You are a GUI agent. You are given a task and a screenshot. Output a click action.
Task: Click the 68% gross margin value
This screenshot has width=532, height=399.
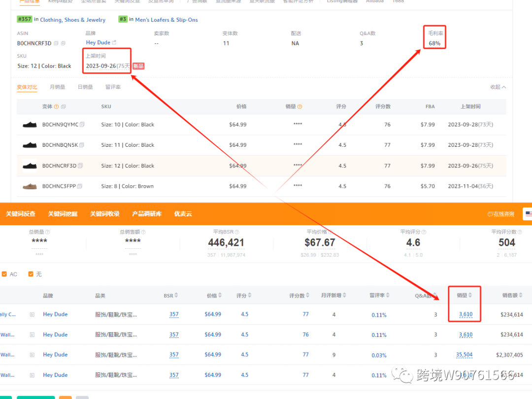pos(434,43)
